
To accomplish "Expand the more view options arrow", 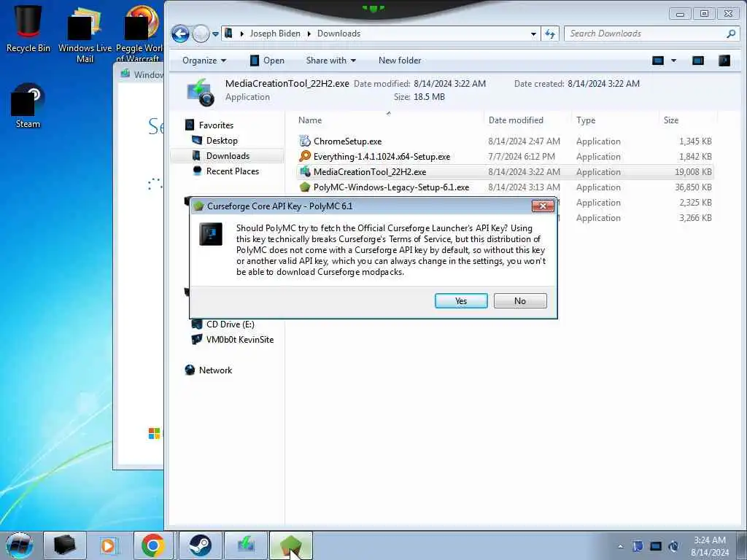I will [673, 61].
